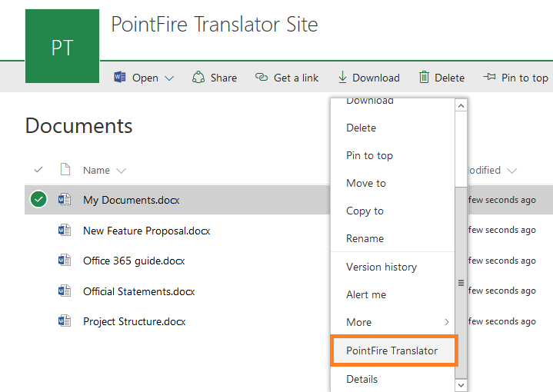This screenshot has width=553, height=392.
Task: Click the file type column header icon
Action: [65, 169]
